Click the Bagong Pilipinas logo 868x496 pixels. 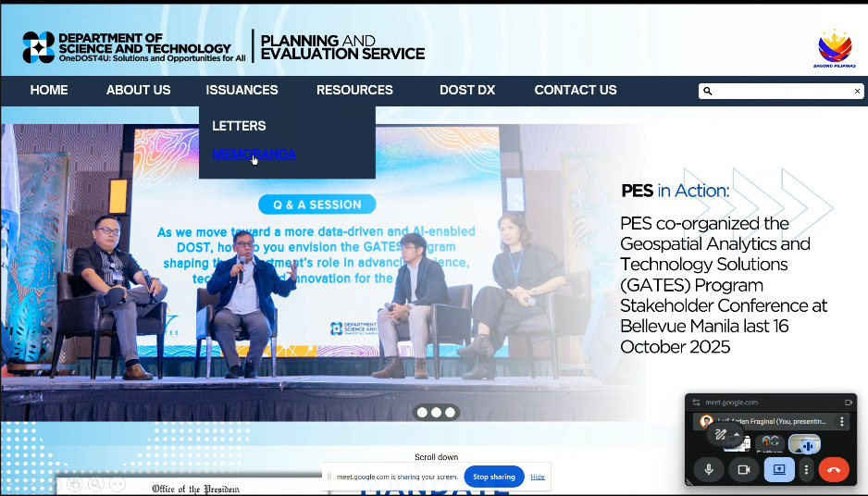pos(835,48)
